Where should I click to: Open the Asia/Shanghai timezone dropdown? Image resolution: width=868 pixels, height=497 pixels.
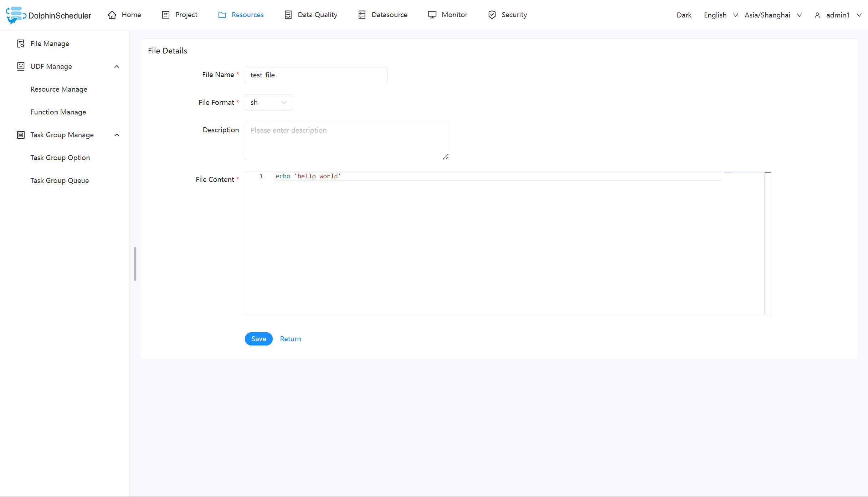tap(773, 15)
